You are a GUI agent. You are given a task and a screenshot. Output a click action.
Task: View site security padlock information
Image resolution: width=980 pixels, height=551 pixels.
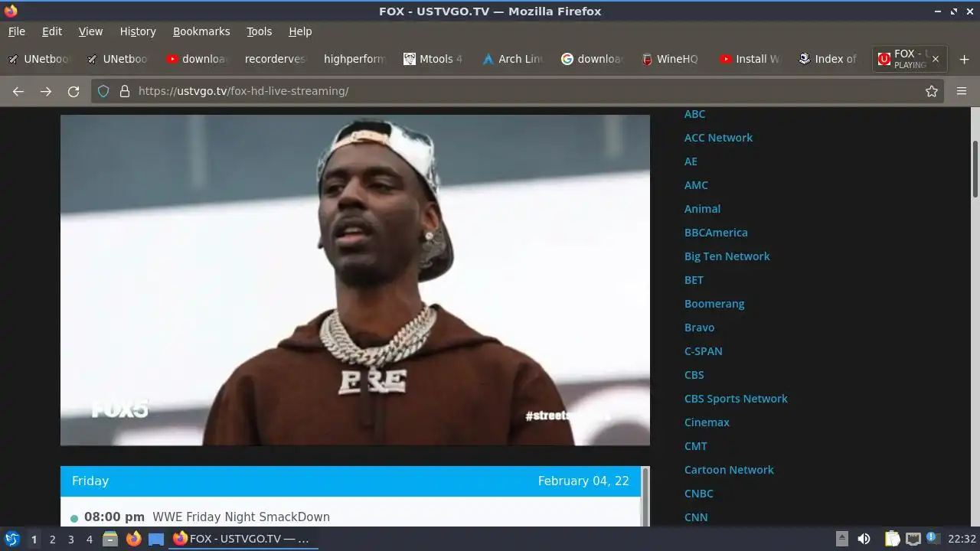pyautogui.click(x=125, y=91)
